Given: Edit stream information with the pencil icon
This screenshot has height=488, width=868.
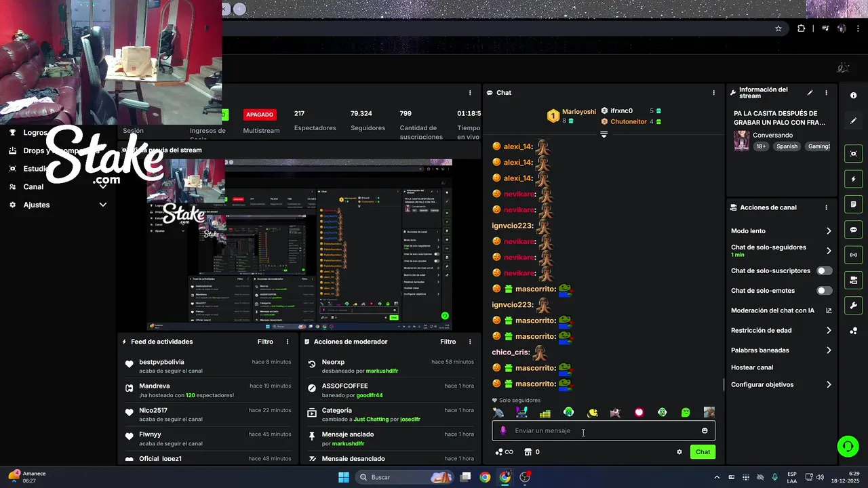Looking at the screenshot, I should click(x=810, y=93).
